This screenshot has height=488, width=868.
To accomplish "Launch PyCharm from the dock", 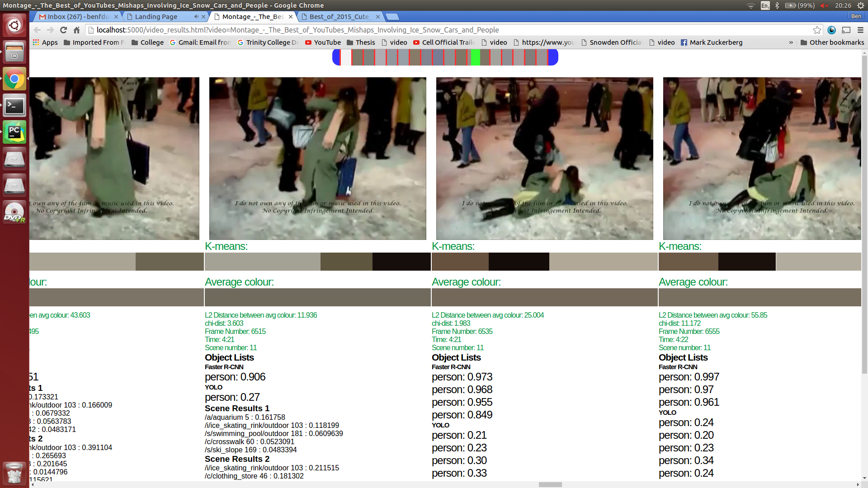I will (14, 132).
